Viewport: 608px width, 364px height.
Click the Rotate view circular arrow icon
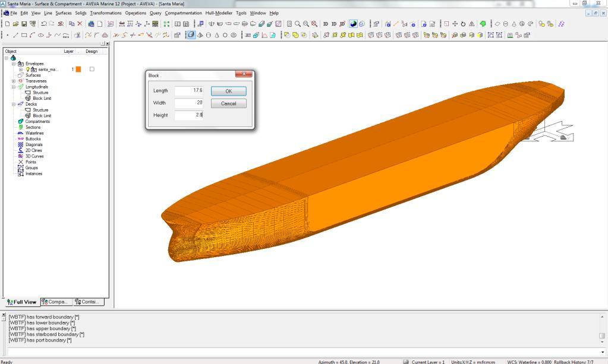tap(463, 24)
